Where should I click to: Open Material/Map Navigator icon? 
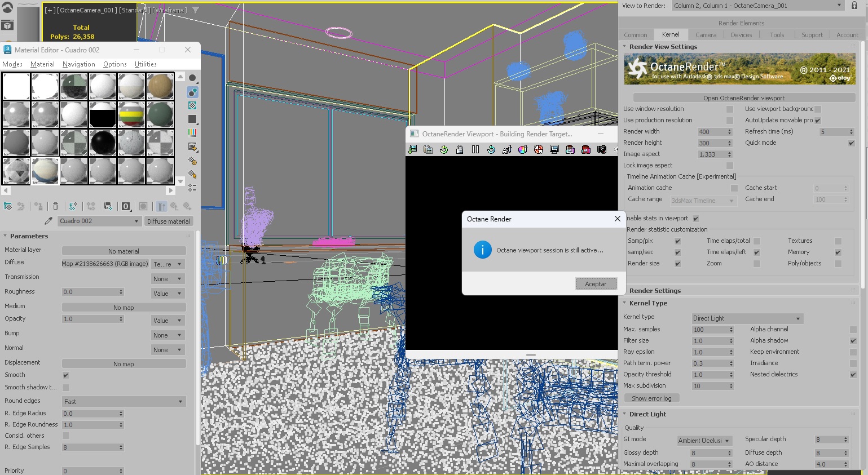point(192,188)
